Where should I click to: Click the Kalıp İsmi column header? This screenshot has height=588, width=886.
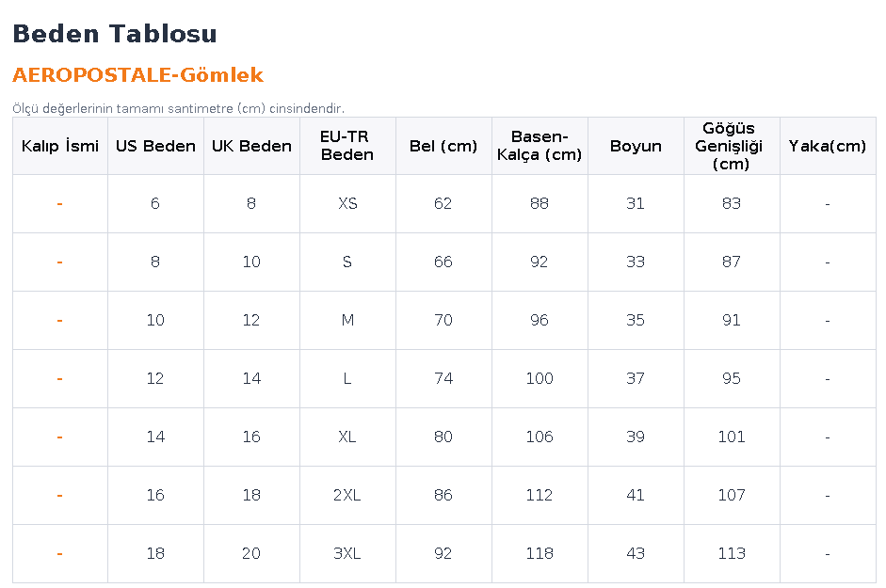tap(60, 146)
